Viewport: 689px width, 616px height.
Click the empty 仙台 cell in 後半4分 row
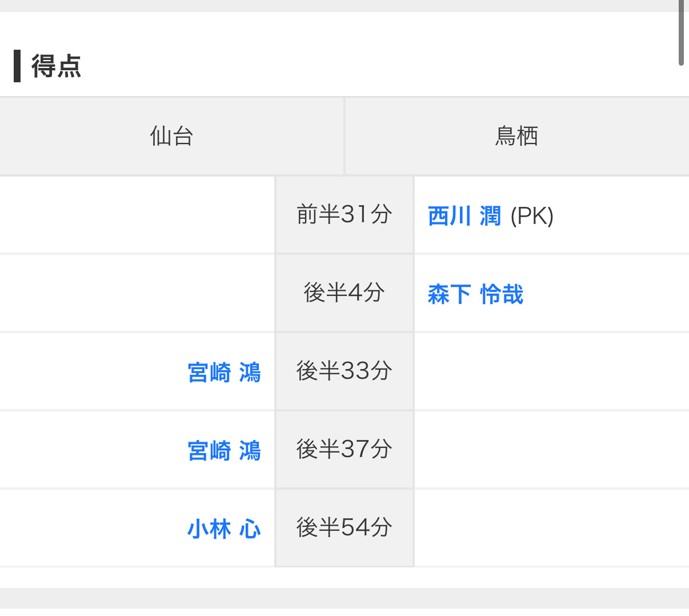[137, 293]
